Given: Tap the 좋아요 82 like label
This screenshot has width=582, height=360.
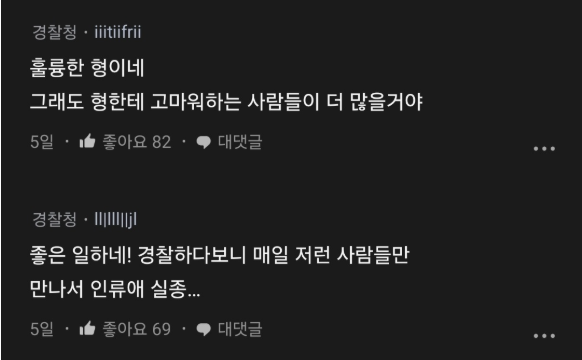Looking at the screenshot, I should (x=137, y=142).
